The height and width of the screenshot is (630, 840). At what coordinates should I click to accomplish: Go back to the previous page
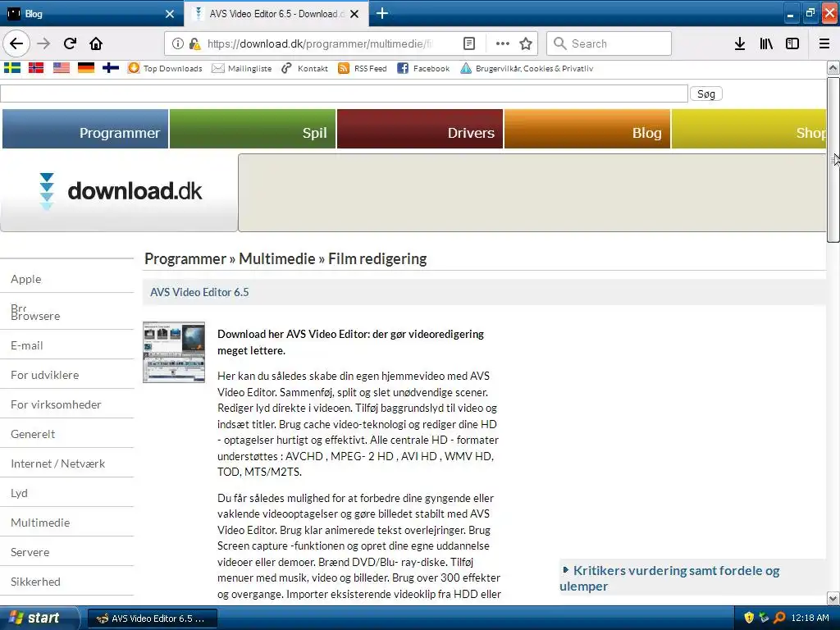[x=16, y=43]
